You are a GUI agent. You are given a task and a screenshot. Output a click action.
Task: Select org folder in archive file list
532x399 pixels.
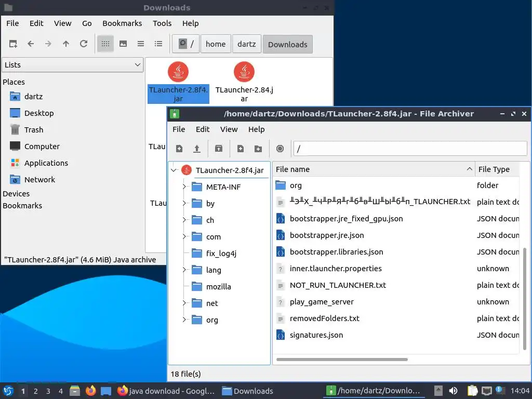(288, 185)
